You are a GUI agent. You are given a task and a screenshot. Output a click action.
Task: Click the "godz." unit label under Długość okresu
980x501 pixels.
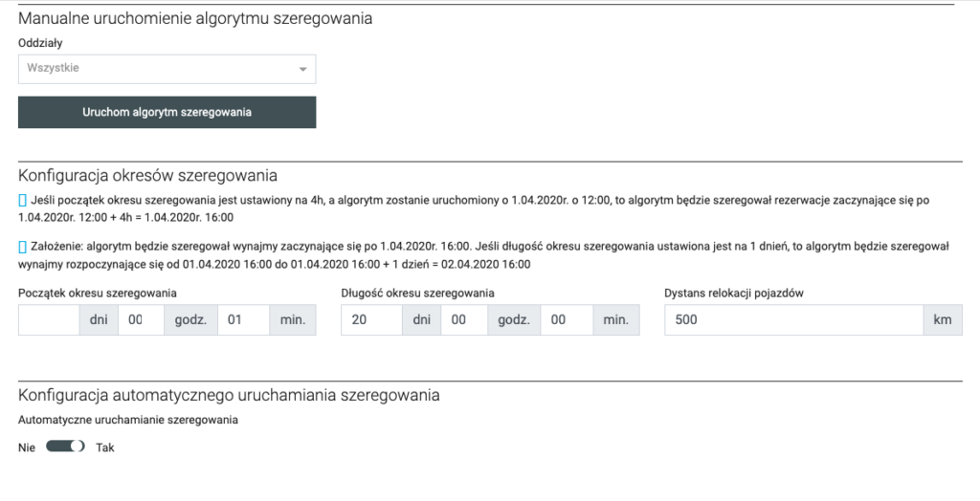514,320
